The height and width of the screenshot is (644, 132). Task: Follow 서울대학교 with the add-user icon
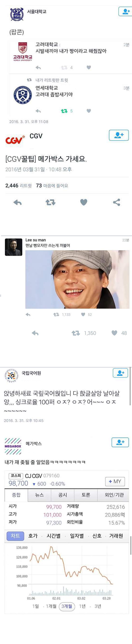pyautogui.click(x=125, y=12)
